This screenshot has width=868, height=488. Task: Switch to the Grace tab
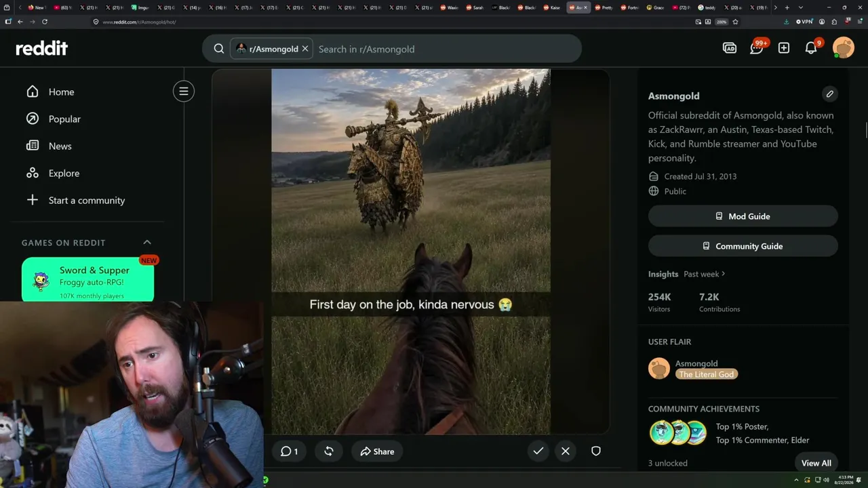click(x=656, y=7)
